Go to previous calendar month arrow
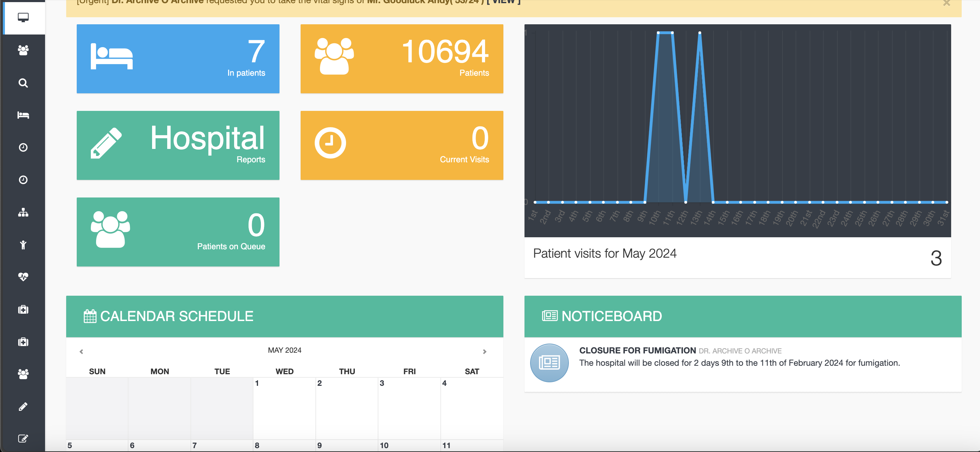980x452 pixels. 81,352
